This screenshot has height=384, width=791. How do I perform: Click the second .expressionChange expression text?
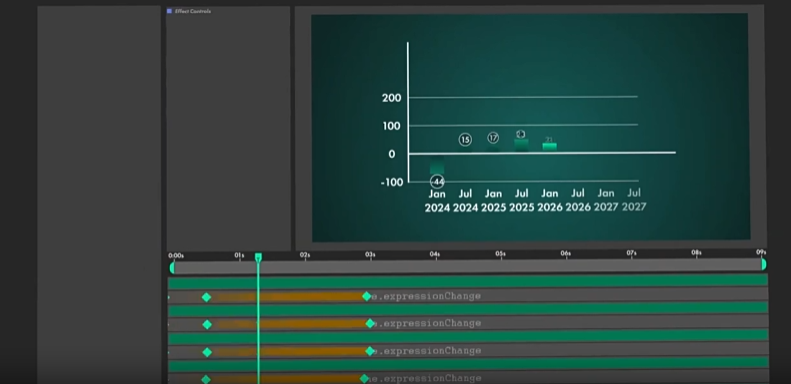(x=428, y=323)
